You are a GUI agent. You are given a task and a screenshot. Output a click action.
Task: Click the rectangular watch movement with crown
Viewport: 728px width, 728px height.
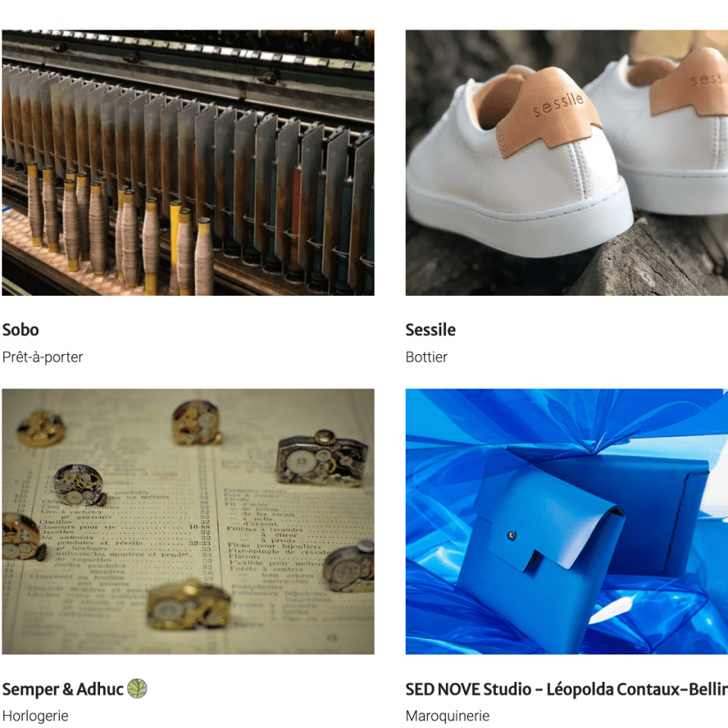point(322,457)
